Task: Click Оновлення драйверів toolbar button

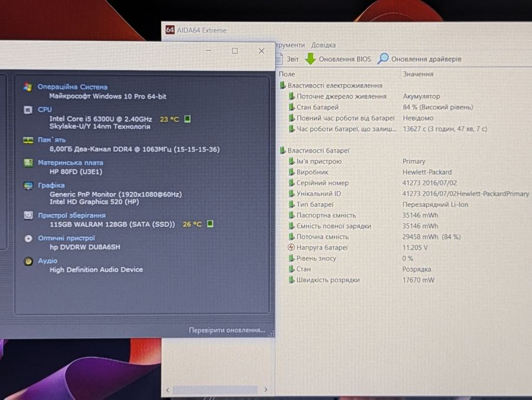Action: 419,58
